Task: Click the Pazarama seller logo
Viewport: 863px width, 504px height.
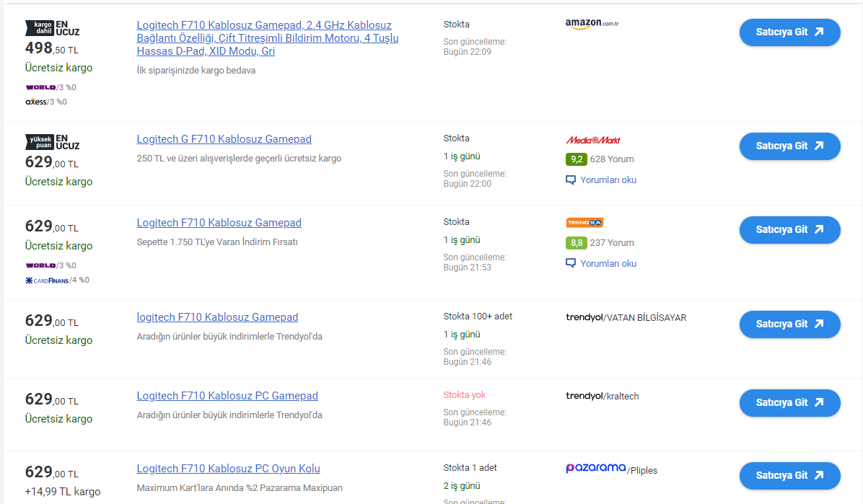Action: click(x=595, y=469)
